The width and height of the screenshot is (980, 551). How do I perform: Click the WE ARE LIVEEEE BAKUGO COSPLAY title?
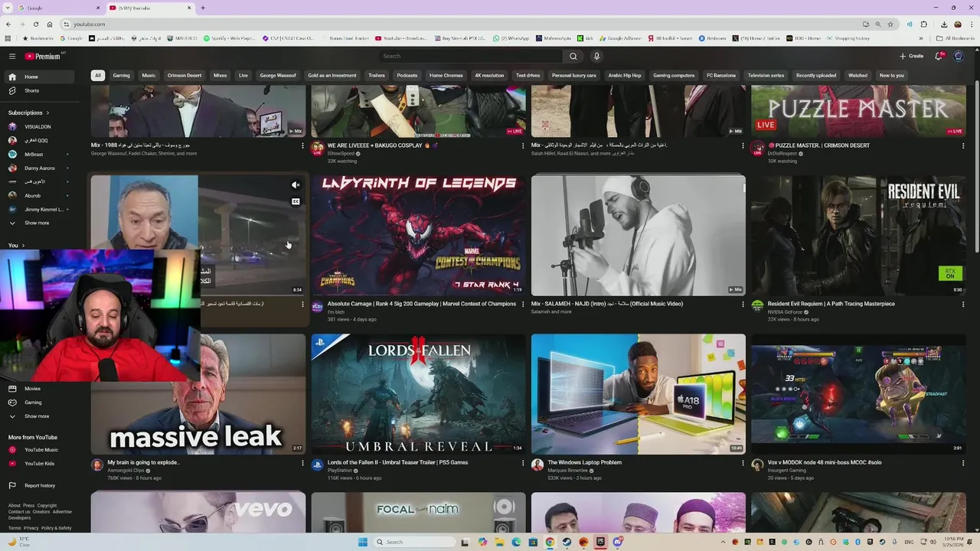(383, 145)
